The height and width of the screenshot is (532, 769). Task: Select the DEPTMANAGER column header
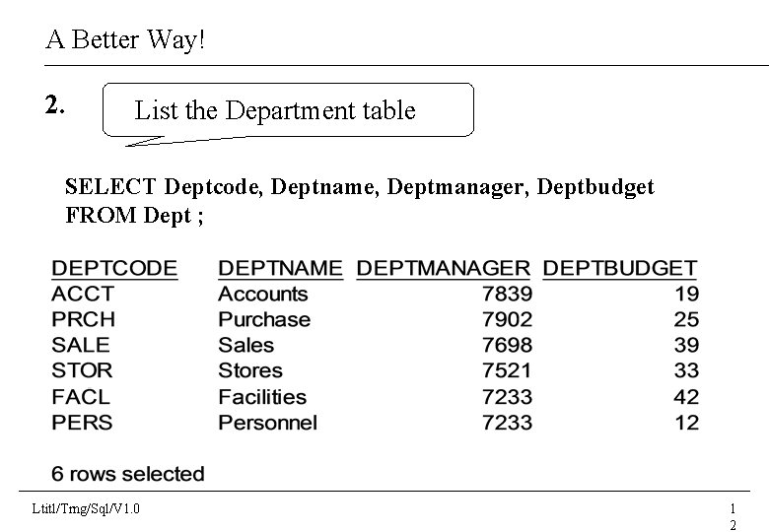click(x=444, y=268)
